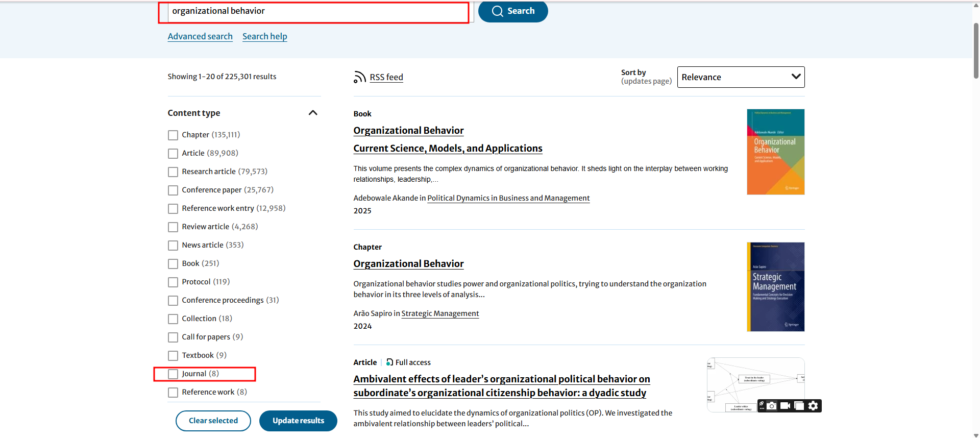This screenshot has height=438, width=980.
Task: Click the Full access icon on article
Action: coord(389,362)
